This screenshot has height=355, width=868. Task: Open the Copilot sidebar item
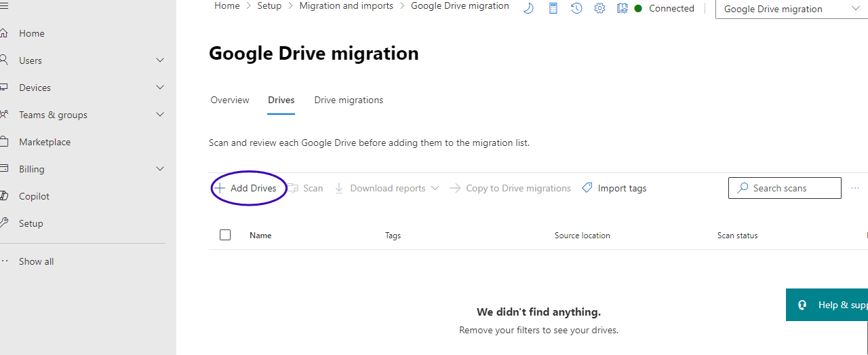click(34, 196)
